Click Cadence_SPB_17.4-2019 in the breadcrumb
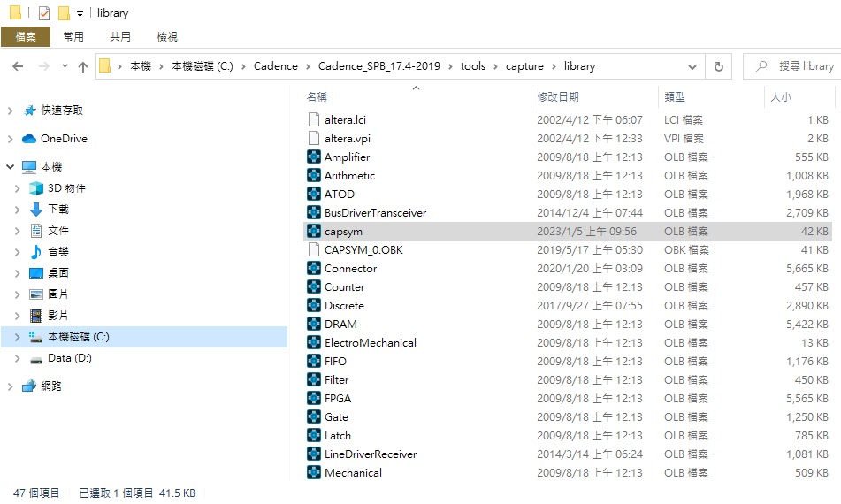This screenshot has height=504, width=841. pos(379,66)
